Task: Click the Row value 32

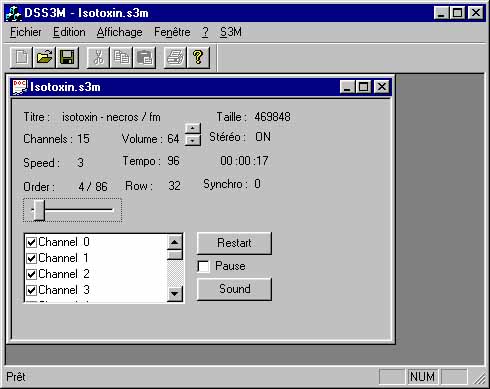Action: (x=174, y=186)
